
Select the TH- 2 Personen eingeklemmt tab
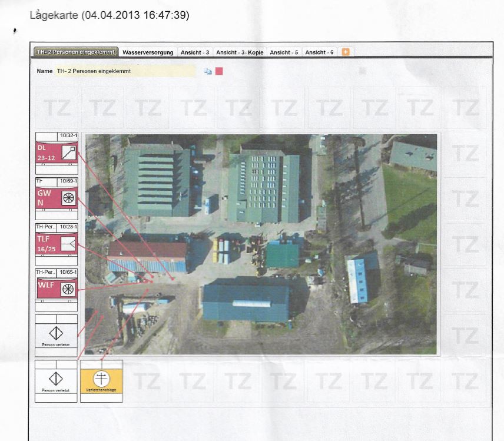[x=77, y=52]
